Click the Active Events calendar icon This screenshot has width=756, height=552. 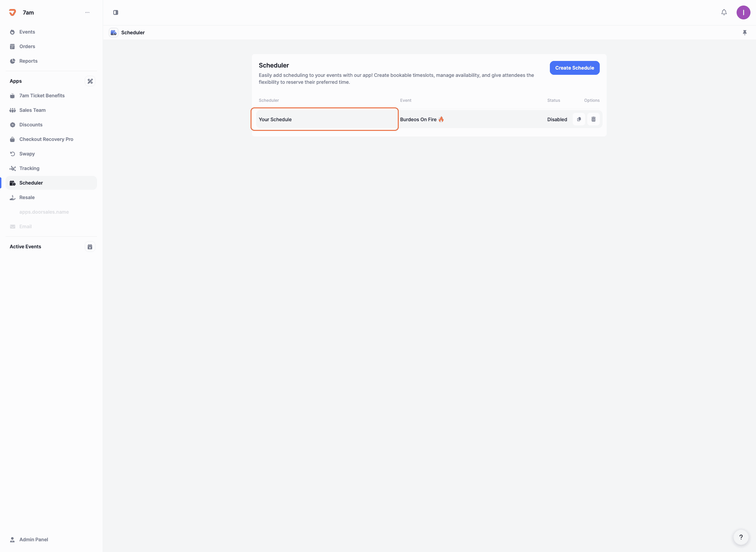pyautogui.click(x=90, y=247)
